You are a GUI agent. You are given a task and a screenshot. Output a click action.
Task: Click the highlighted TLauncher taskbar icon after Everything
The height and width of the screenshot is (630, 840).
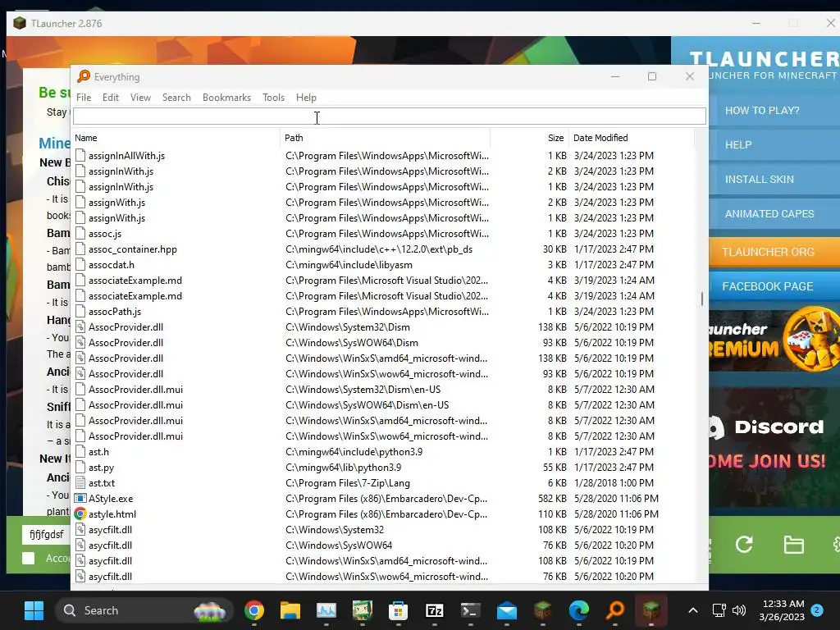point(651,610)
